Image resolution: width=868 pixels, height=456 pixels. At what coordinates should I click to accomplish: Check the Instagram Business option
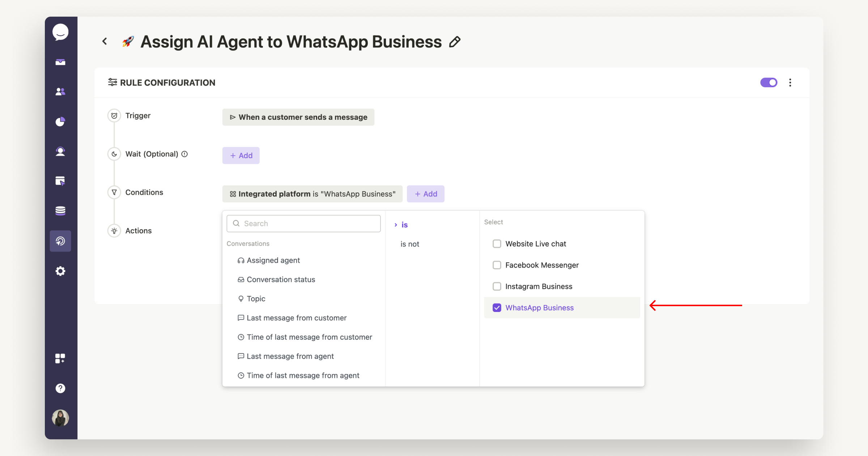(x=497, y=286)
